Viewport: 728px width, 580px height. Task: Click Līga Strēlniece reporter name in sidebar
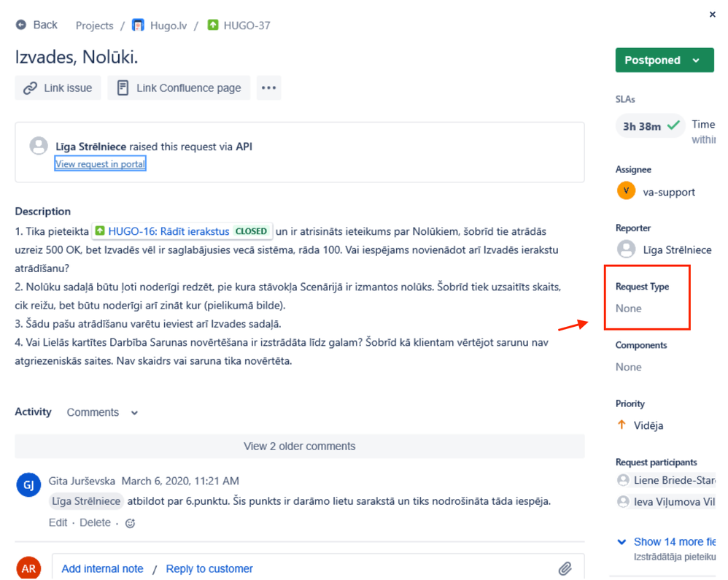[x=677, y=250]
